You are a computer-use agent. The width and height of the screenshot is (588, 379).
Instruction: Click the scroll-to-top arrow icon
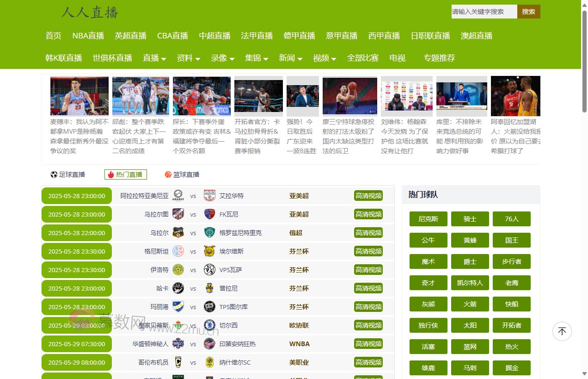[562, 331]
